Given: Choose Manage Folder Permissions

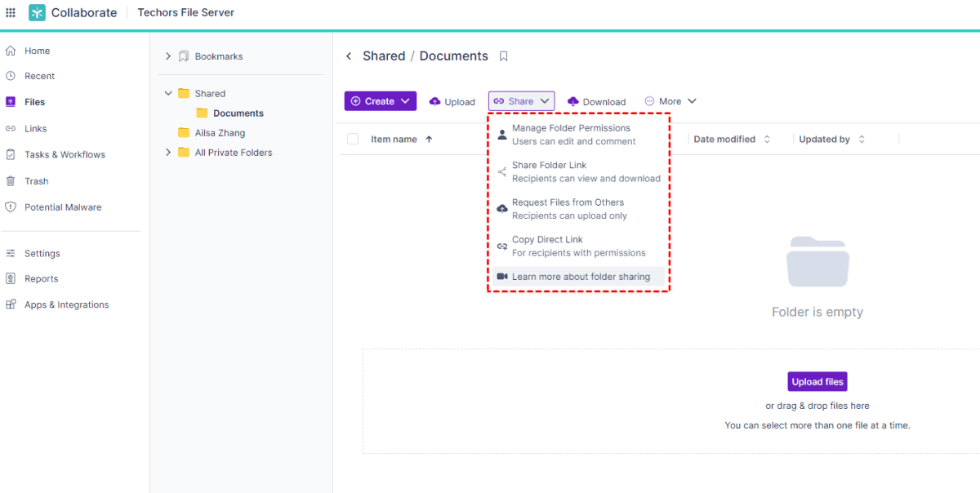Looking at the screenshot, I should [578, 135].
